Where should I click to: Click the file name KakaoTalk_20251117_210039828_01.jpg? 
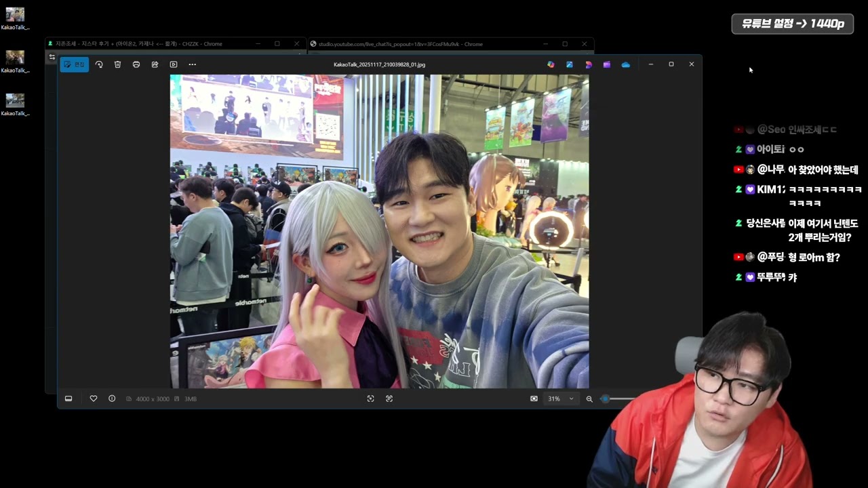coord(379,64)
